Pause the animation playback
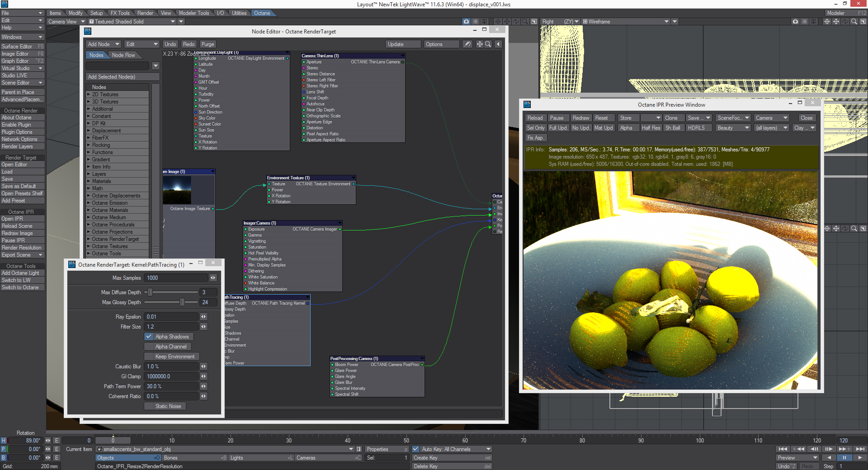The width and height of the screenshot is (868, 470). [844, 457]
